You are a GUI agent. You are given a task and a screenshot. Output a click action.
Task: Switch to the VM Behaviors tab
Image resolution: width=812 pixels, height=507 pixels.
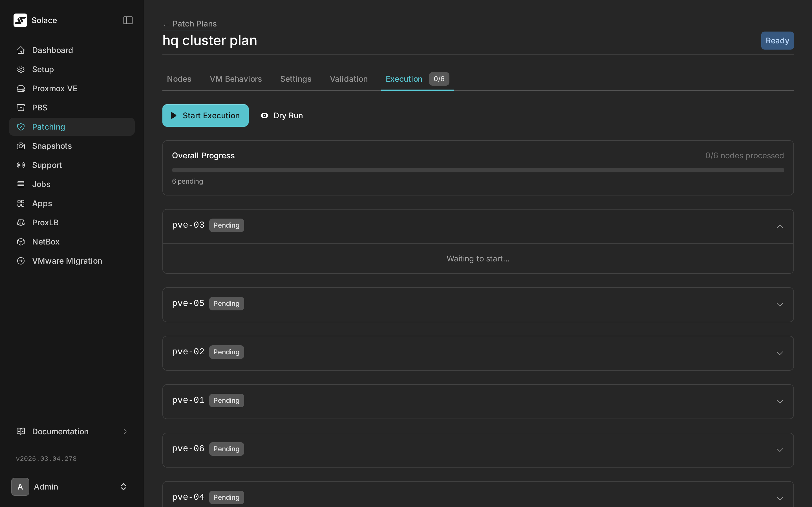click(x=235, y=79)
